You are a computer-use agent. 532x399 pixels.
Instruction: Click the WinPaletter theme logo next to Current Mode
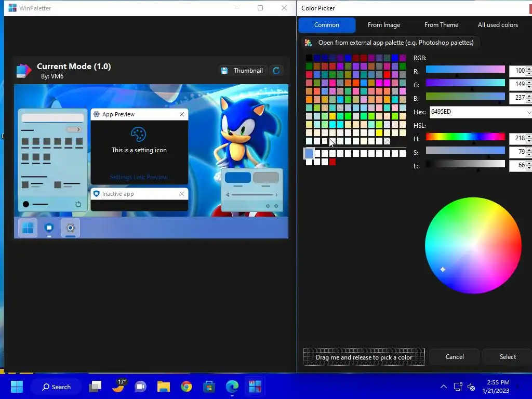click(x=24, y=71)
